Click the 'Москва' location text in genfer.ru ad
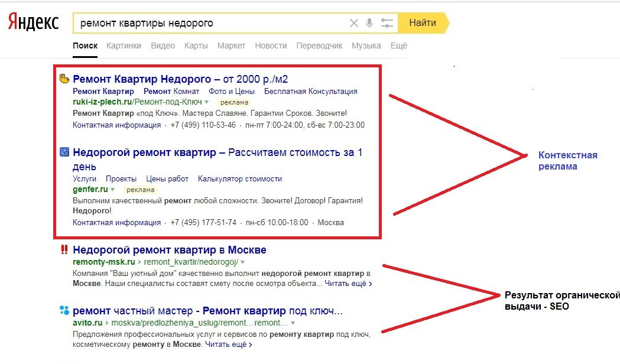 pos(330,223)
